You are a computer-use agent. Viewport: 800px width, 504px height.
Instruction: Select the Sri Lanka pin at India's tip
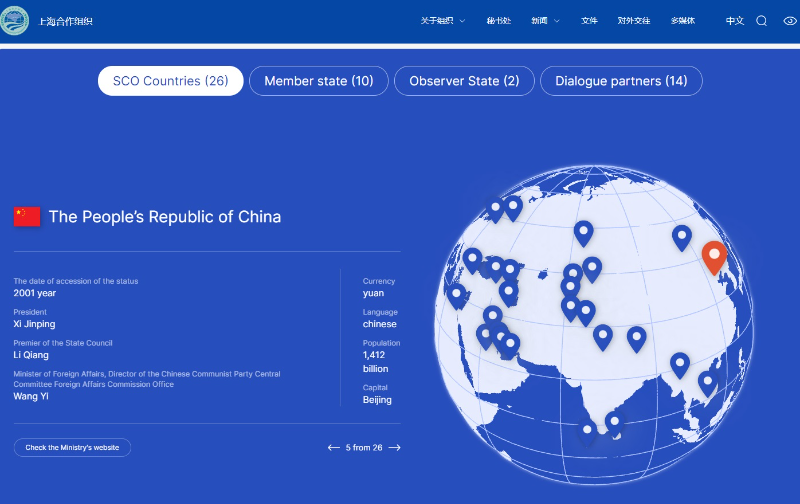pyautogui.click(x=614, y=425)
